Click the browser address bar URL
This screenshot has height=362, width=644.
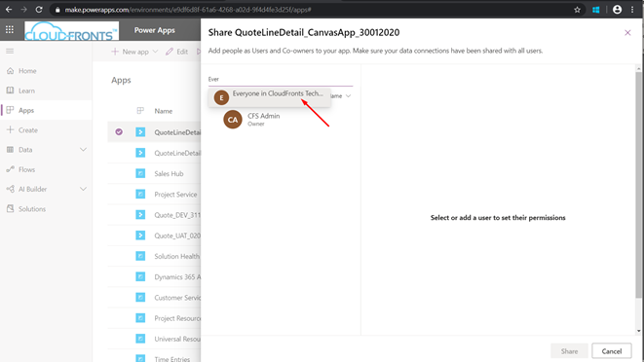pos(188,10)
